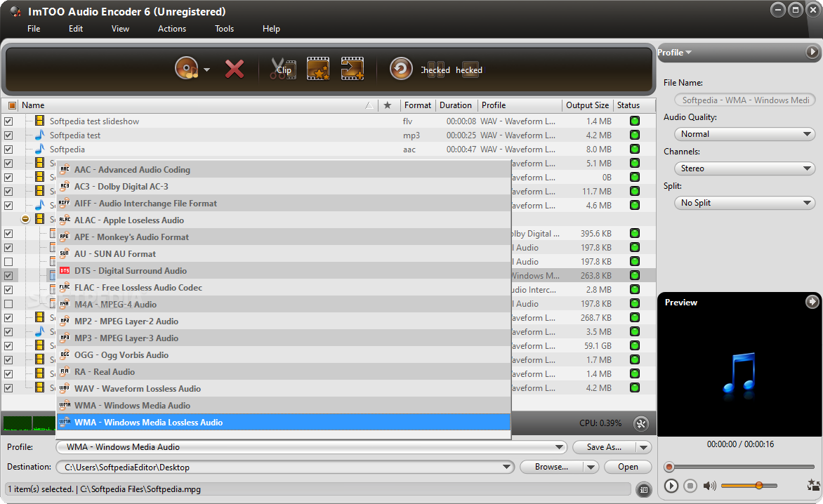Toggle checkbox of the 395.6 KB row
823x504 pixels.
8,233
